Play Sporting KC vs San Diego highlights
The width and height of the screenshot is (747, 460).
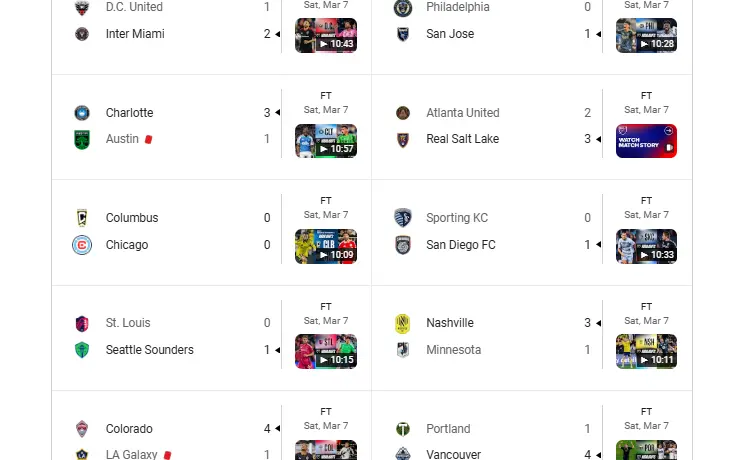pos(646,246)
